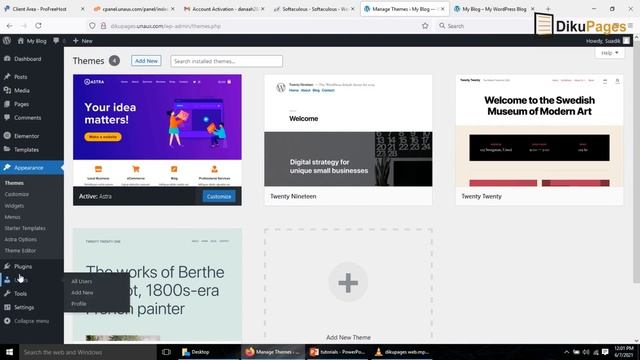Click the WordPress logo in admin bar
This screenshot has width=640, height=360.
pos(7,40)
